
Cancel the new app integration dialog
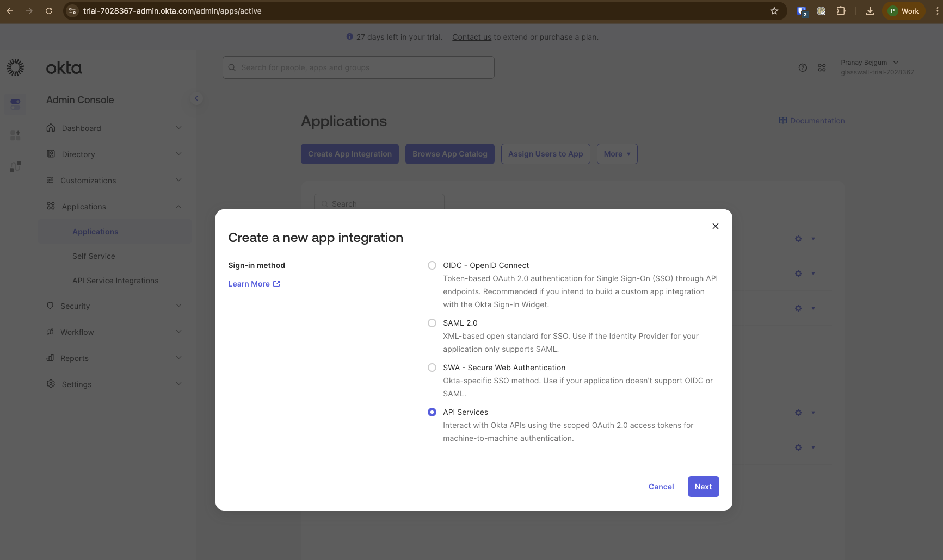[x=661, y=487]
